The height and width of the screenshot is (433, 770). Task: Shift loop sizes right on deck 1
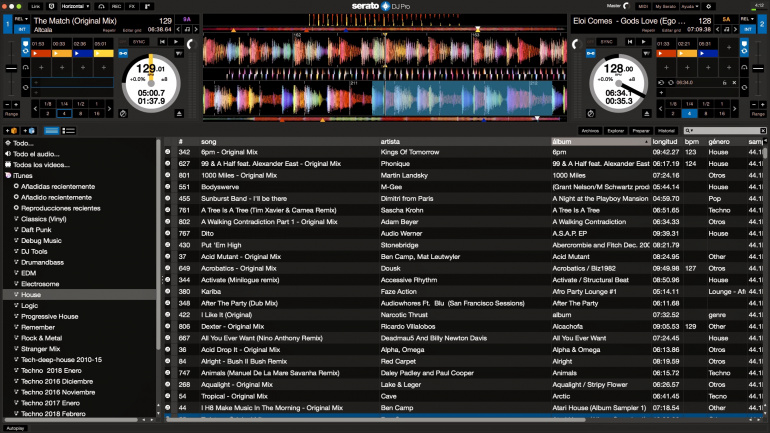pos(110,108)
